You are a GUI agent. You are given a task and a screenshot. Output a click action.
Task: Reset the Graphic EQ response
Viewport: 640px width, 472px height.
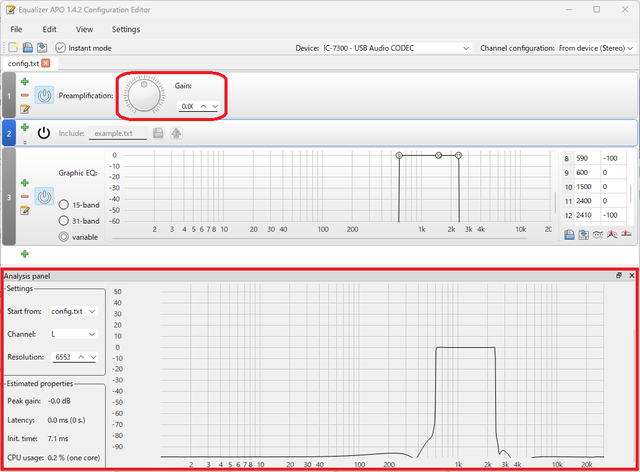626,234
